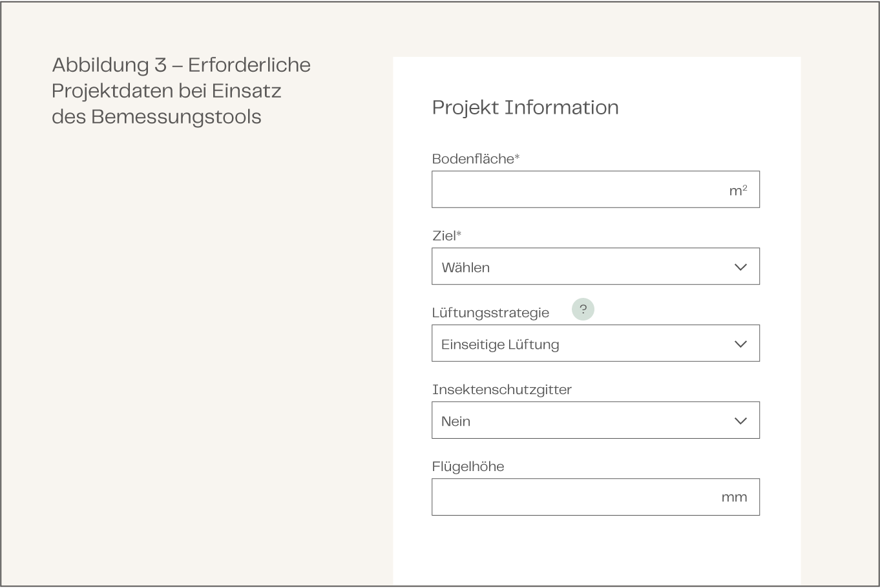Click the mm unit in Flügelhöhe field
This screenshot has height=588, width=880.
click(x=734, y=498)
